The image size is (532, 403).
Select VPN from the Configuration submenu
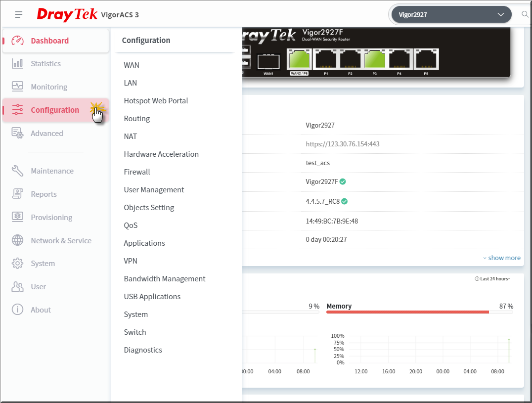point(131,261)
